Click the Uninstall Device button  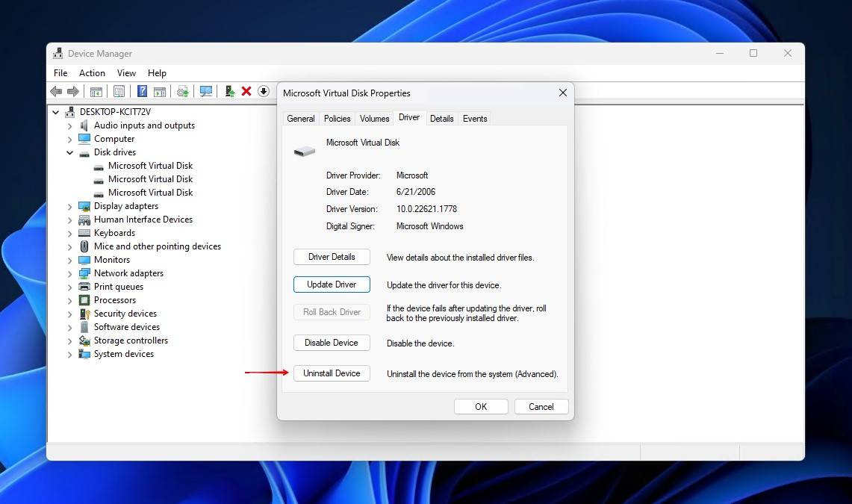[332, 373]
